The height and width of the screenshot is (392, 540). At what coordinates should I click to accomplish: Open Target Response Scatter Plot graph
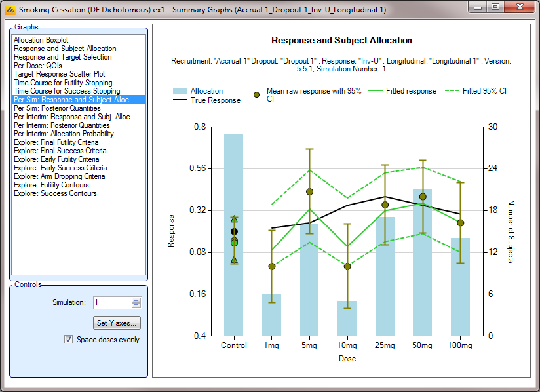tap(59, 74)
